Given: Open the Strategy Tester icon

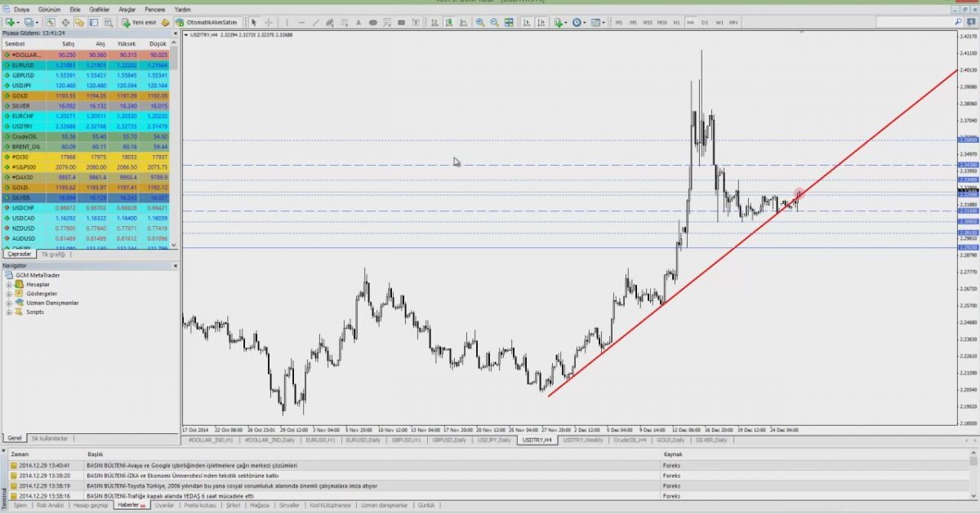Looking at the screenshot, I should coord(107,22).
